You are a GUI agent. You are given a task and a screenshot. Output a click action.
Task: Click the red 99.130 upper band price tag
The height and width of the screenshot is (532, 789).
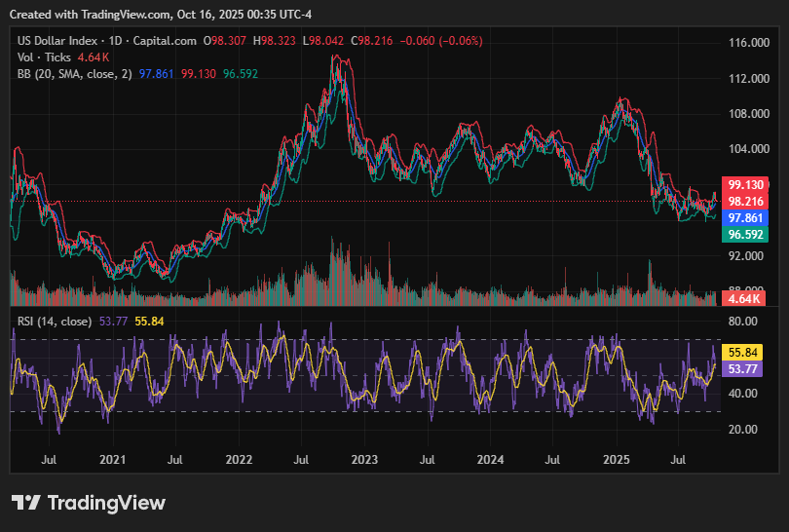point(744,184)
